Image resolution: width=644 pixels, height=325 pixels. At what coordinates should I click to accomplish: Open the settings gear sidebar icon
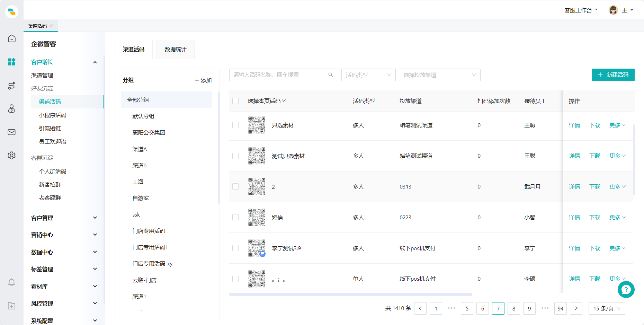tap(12, 155)
